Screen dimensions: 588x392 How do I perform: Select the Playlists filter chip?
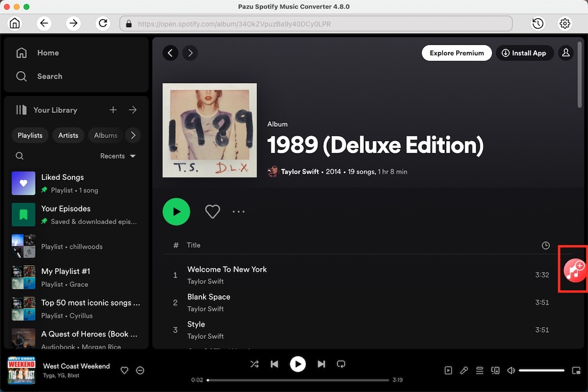coord(30,135)
